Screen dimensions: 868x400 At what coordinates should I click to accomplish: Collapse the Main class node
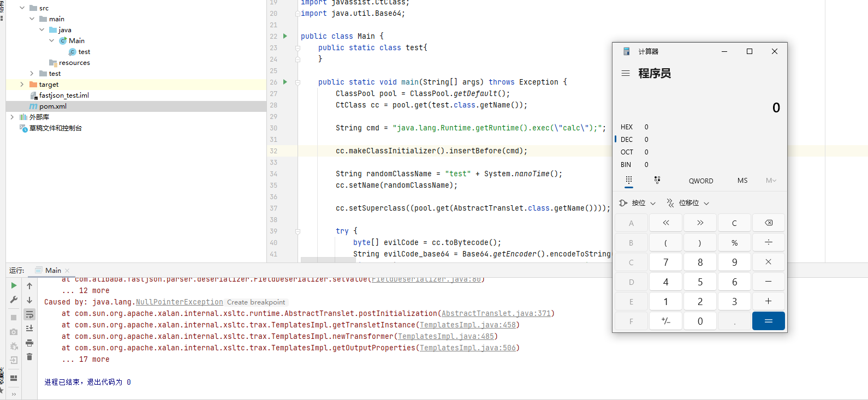tap(51, 40)
